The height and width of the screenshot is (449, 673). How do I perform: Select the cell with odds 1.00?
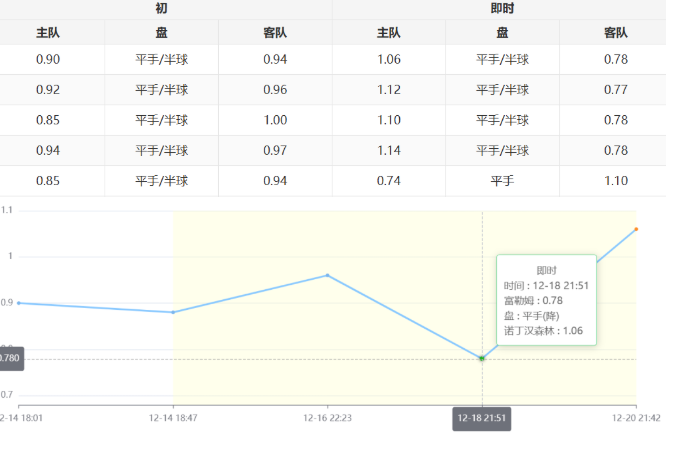click(x=275, y=120)
